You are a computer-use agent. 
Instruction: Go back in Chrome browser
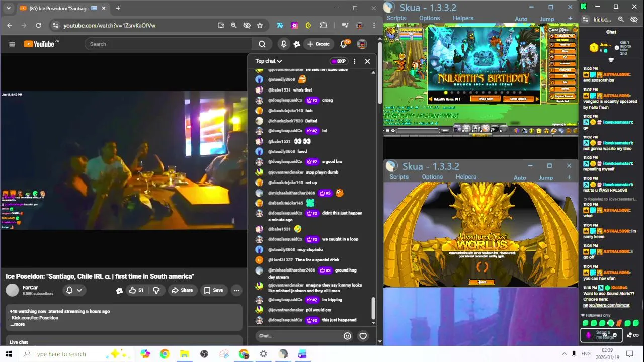pyautogui.click(x=10, y=25)
